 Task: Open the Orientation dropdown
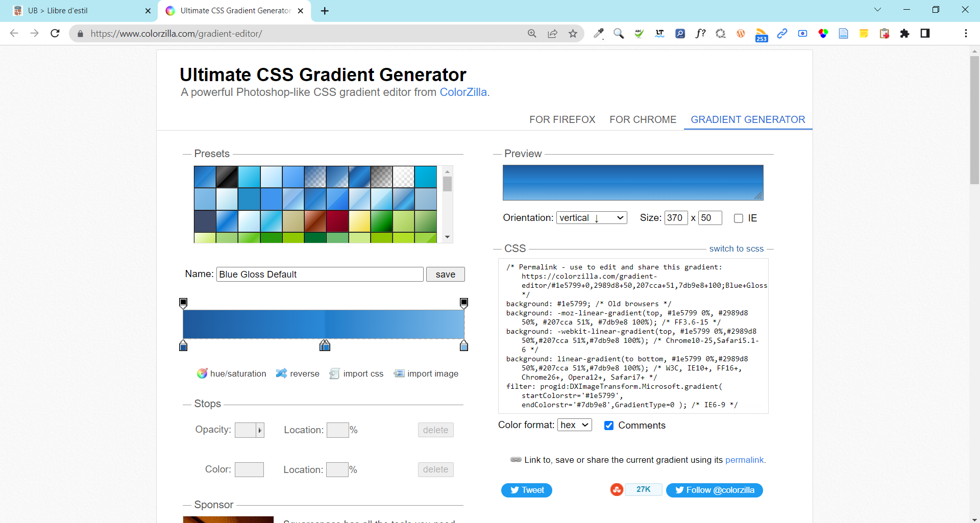pyautogui.click(x=591, y=217)
